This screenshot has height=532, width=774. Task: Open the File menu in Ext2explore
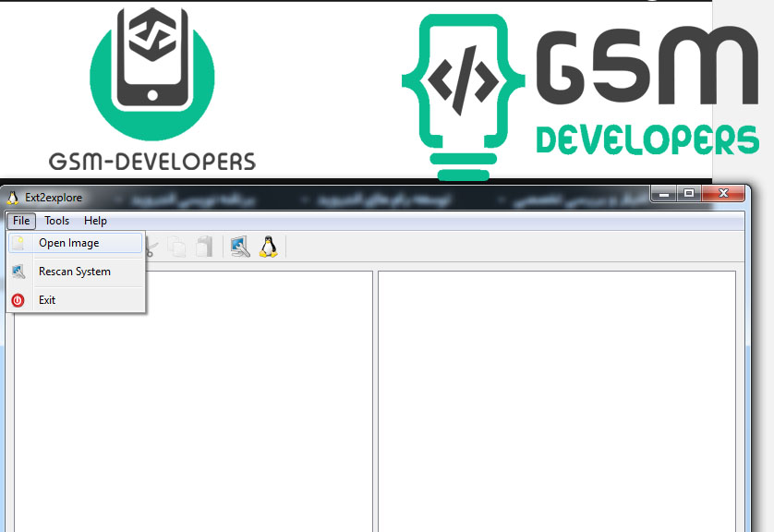pos(21,221)
